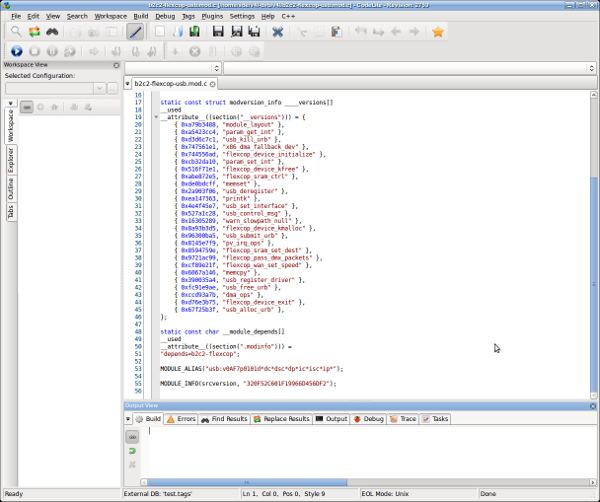This screenshot has height=502, width=600.
Task: Open the Selected Configuration dropdown
Action: [x=99, y=88]
